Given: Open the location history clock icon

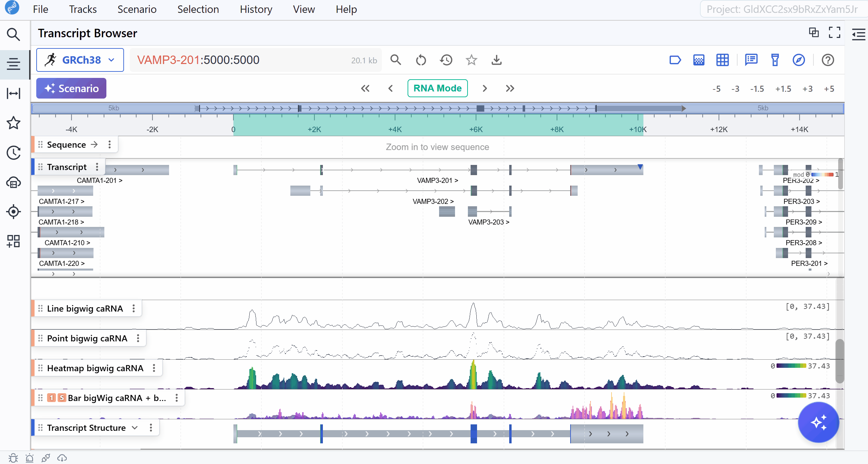Looking at the screenshot, I should [x=446, y=60].
